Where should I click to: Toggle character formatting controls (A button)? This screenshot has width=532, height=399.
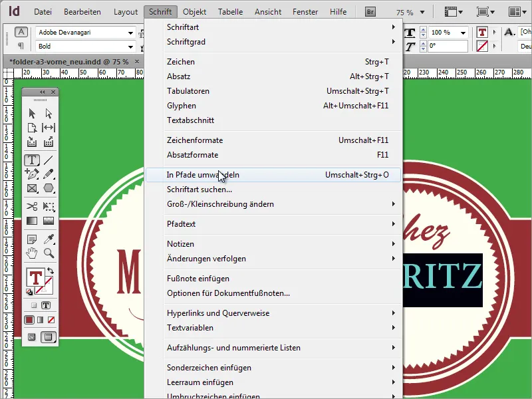pyautogui.click(x=21, y=32)
